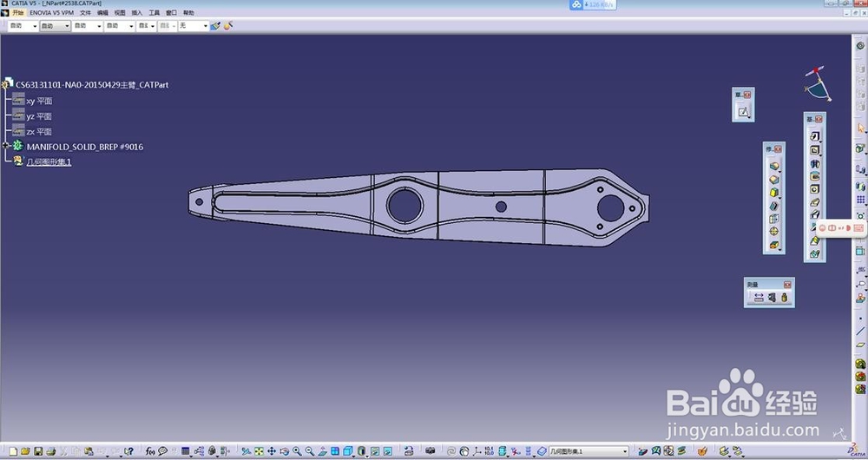
Task: Click the Apply Material icon in bottom toolbar
Action: [x=702, y=451]
